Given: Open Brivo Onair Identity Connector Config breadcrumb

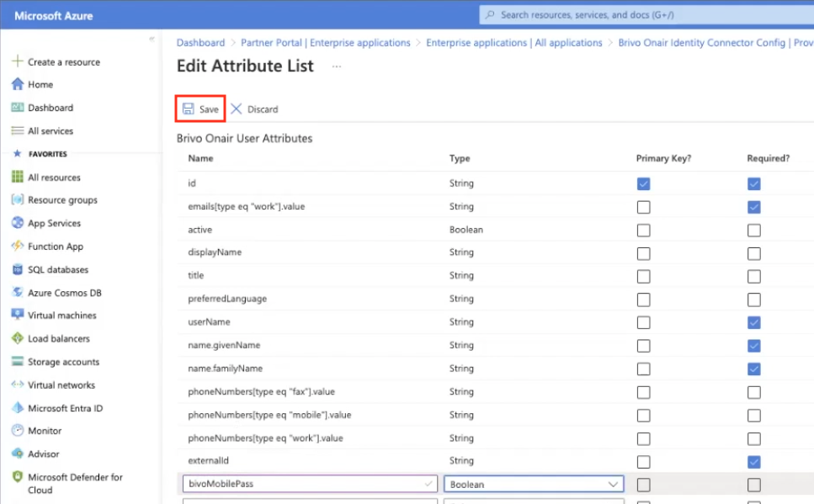Looking at the screenshot, I should pos(716,43).
